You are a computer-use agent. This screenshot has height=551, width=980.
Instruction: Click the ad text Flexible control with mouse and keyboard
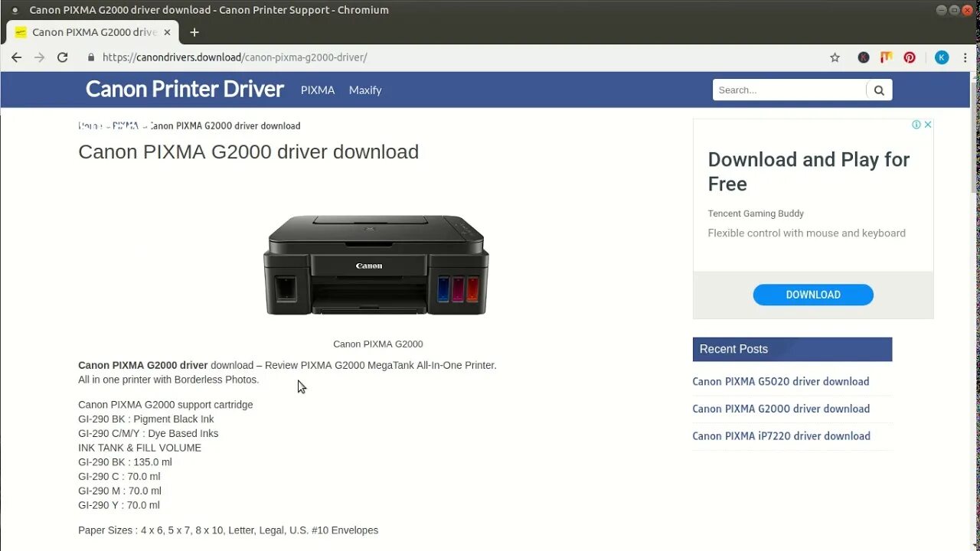click(806, 233)
